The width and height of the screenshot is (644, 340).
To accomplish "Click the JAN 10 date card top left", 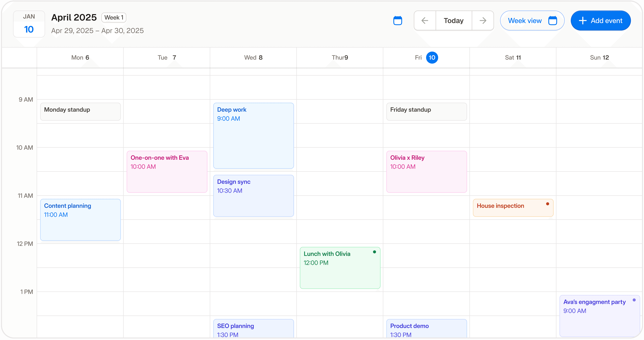I will click(x=29, y=24).
